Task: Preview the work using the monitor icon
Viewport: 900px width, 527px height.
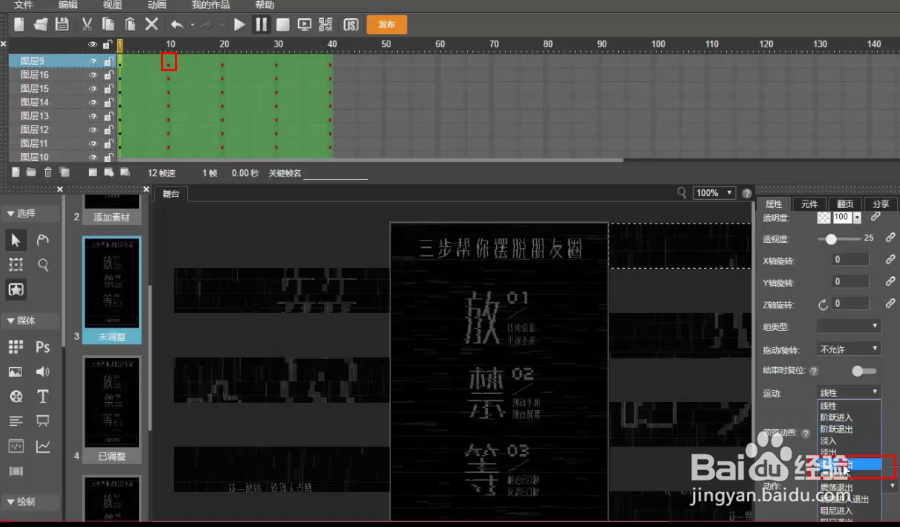Action: click(x=305, y=25)
